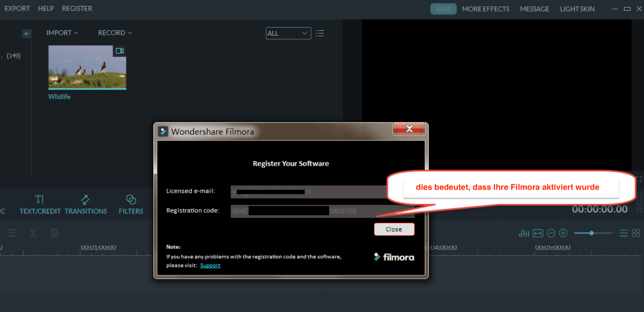Open the Filters panel
This screenshot has height=312, width=644.
pyautogui.click(x=131, y=204)
